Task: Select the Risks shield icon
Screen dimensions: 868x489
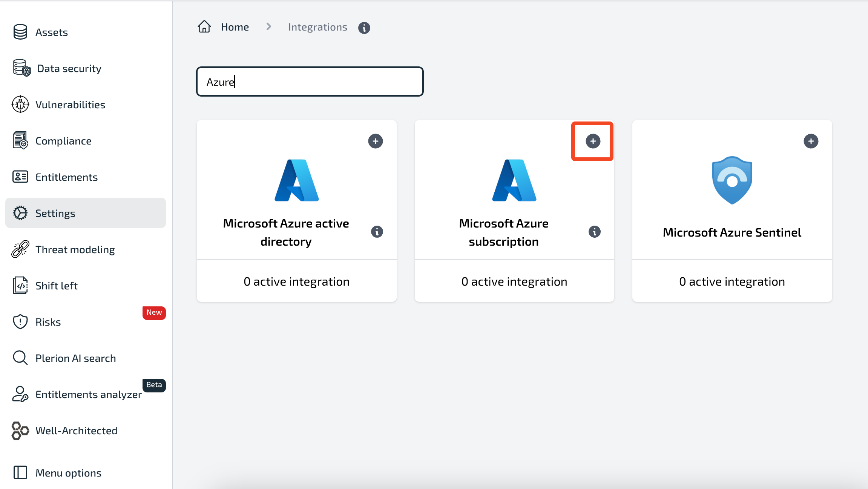Action: click(x=20, y=322)
